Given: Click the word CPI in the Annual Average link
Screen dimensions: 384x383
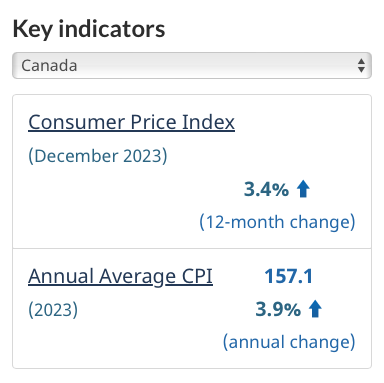Looking at the screenshot, I should click(x=197, y=276).
